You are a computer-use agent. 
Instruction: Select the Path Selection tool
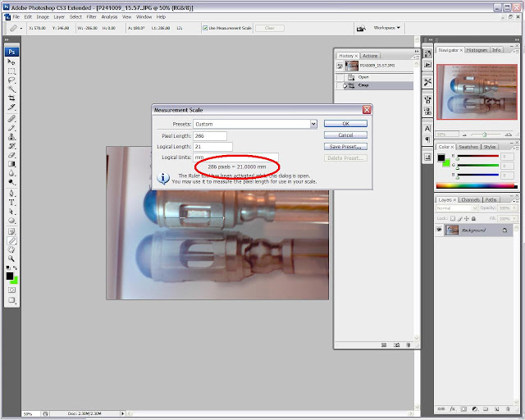11,212
